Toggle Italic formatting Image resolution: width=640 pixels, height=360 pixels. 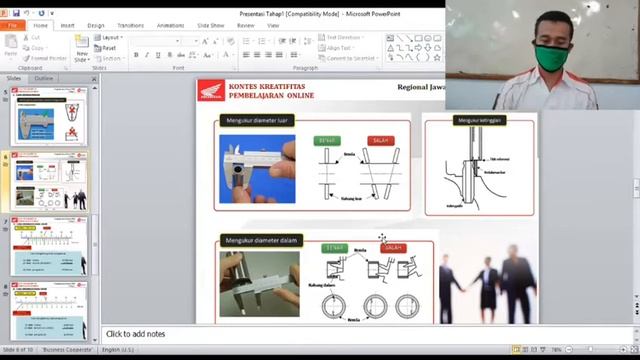pyautogui.click(x=147, y=55)
